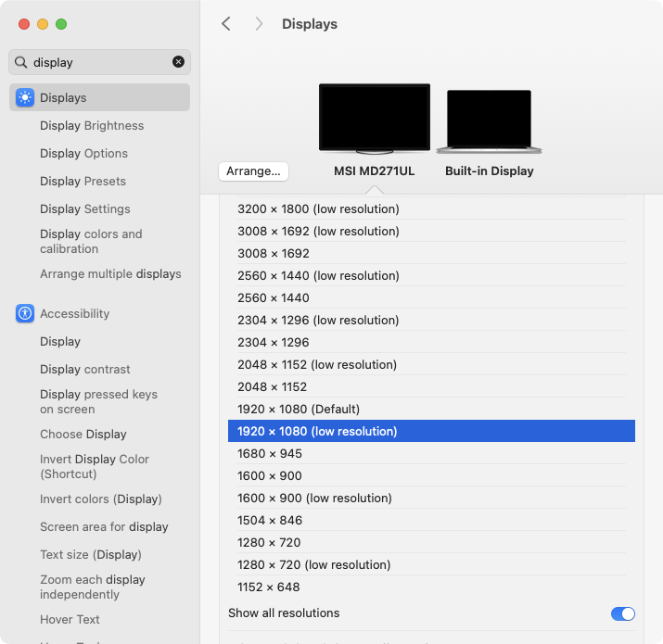The height and width of the screenshot is (644, 663).
Task: Clear the search field with the x icon
Action: [178, 62]
